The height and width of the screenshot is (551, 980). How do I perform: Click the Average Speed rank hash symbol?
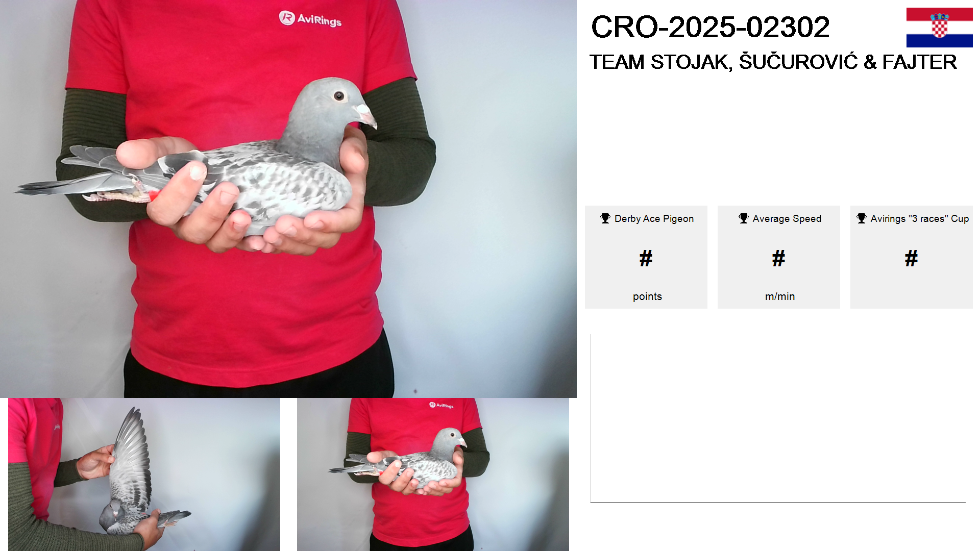[779, 259]
